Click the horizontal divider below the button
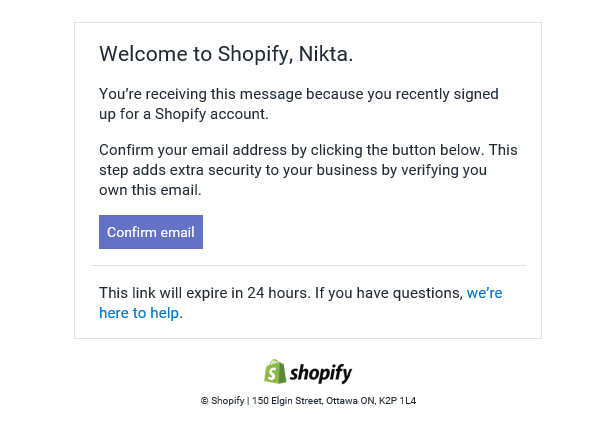 click(308, 265)
